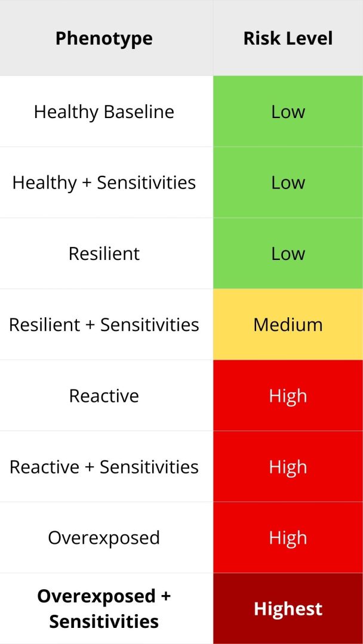This screenshot has width=363, height=644.
Task: Click the High risk cell for Reactive + Sensitivities
Action: pyautogui.click(x=288, y=466)
